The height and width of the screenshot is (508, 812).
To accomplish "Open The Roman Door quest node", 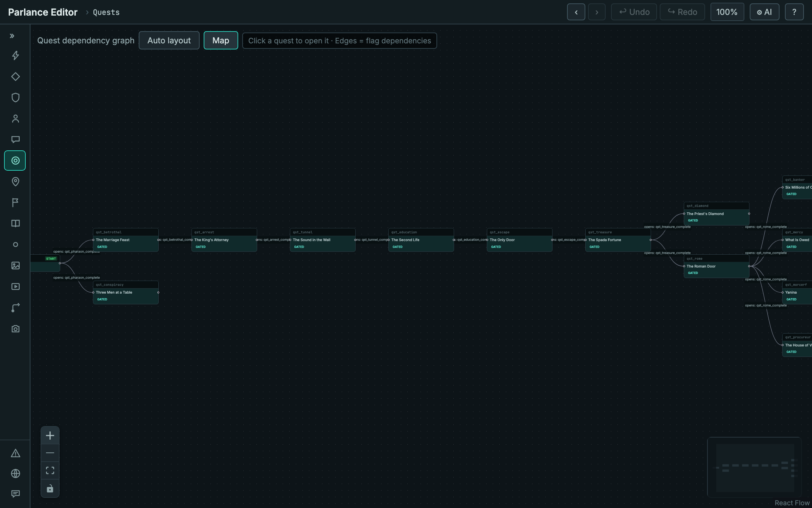I will coord(716,266).
